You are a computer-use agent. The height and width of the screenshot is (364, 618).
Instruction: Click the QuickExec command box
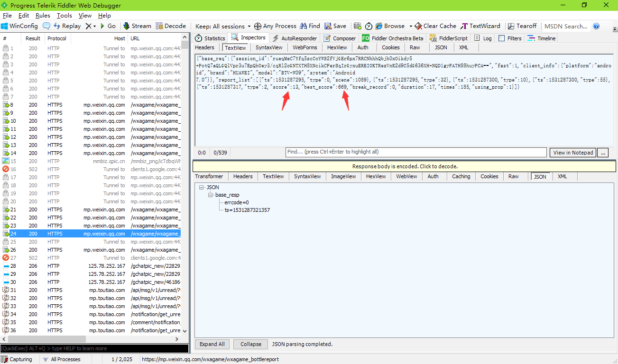94,348
